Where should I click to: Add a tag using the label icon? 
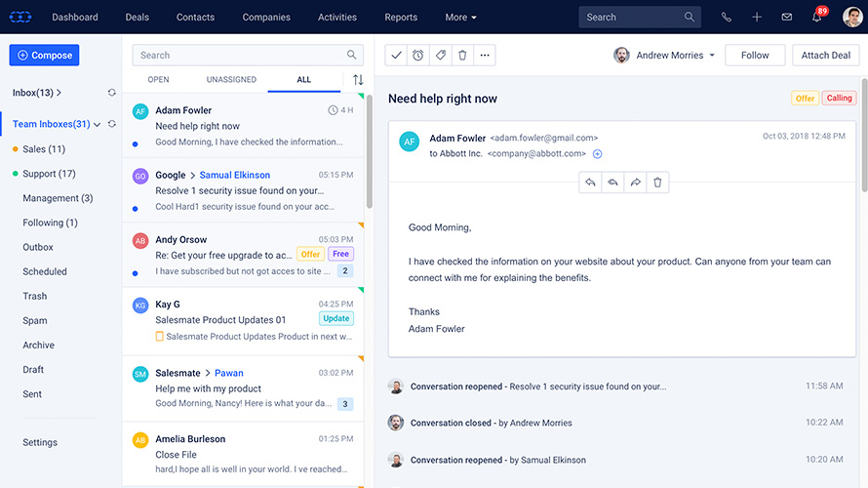[x=441, y=56]
